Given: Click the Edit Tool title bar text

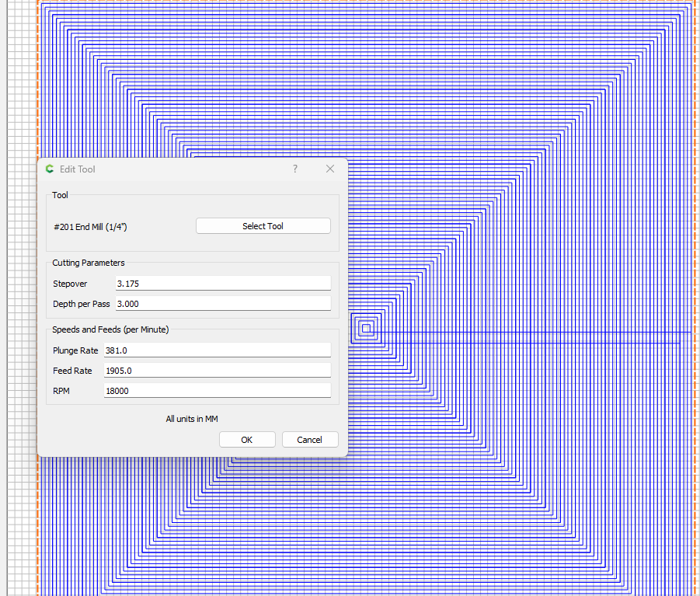Looking at the screenshot, I should (78, 169).
